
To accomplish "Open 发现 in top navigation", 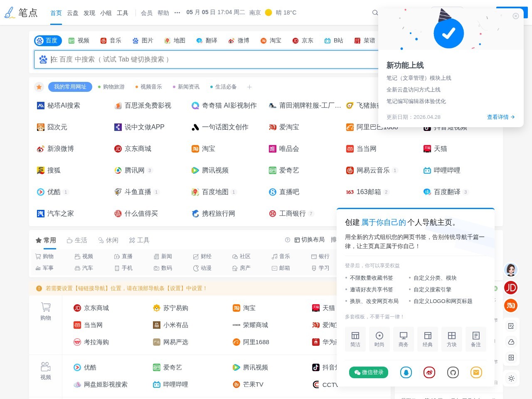I will 89,13.
